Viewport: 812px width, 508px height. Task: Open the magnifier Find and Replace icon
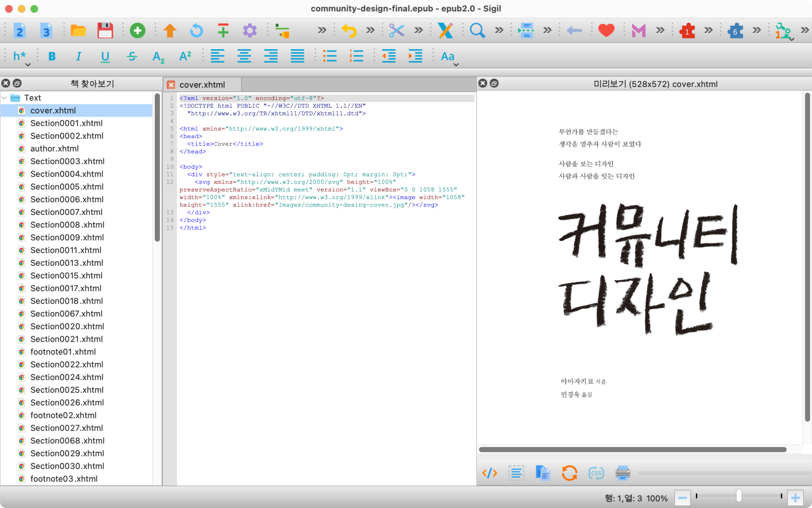tap(477, 30)
